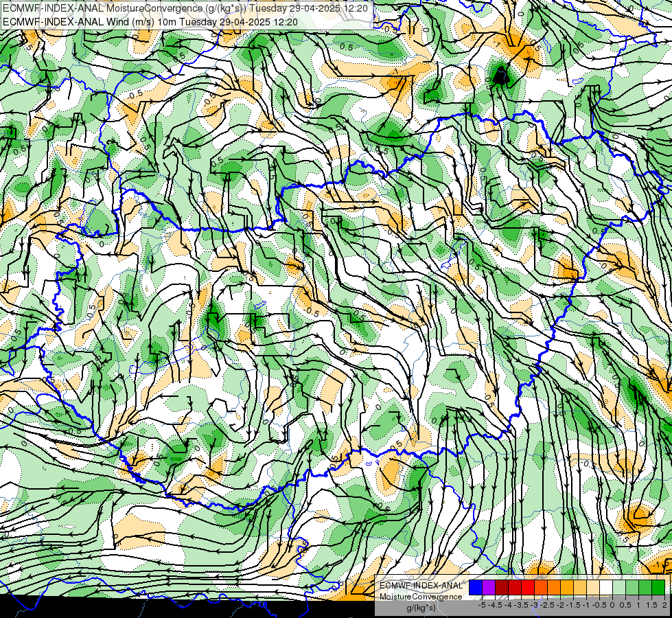This screenshot has width=672, height=618.
Task: Click the 'Wind (m/s) 10m' title line
Action: click(150, 22)
